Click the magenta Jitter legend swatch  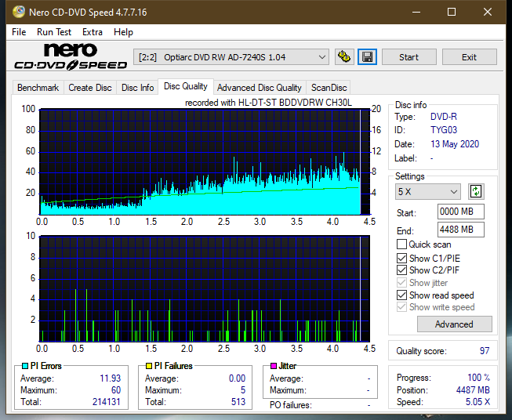[x=274, y=366]
